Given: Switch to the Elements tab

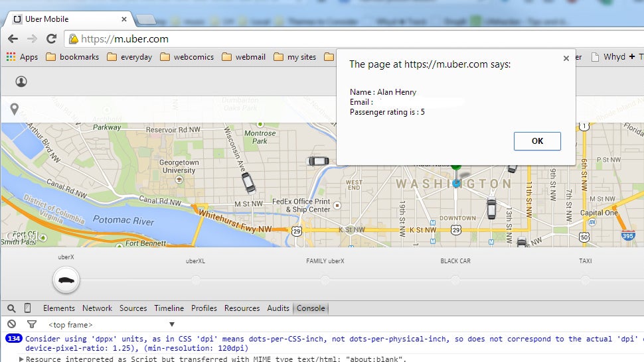Looking at the screenshot, I should 59,308.
